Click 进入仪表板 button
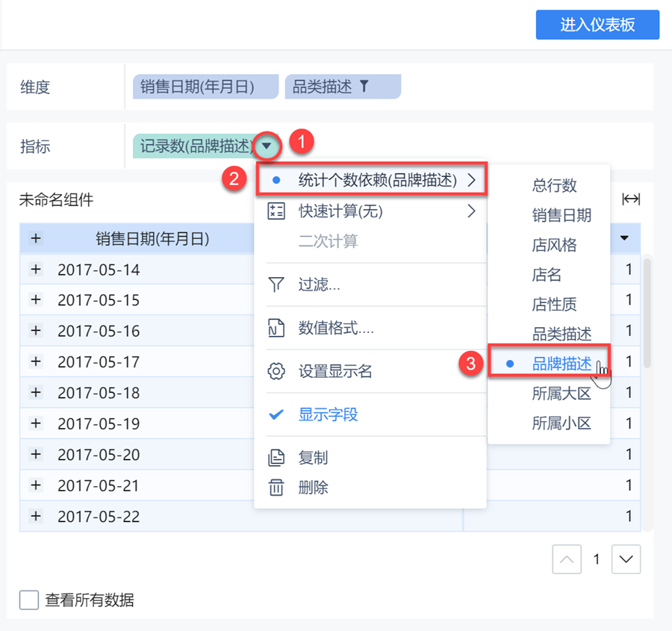 (597, 25)
